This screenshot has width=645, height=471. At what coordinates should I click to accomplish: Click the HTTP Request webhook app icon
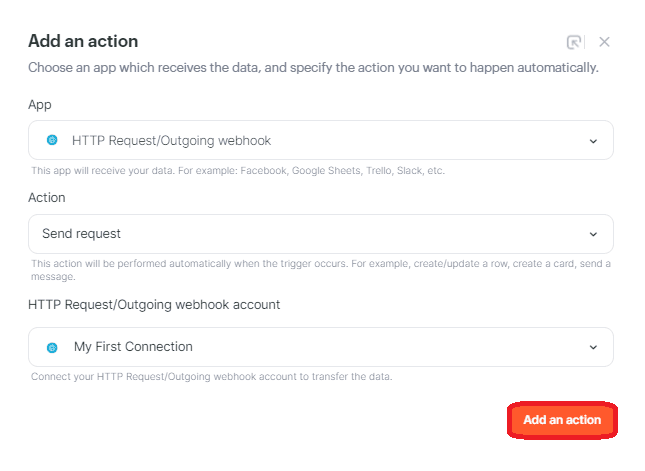coord(52,141)
